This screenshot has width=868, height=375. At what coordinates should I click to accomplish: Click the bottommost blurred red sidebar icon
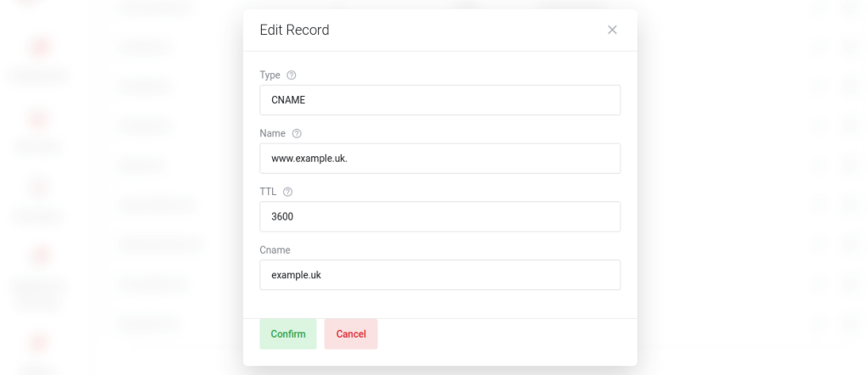[39, 342]
